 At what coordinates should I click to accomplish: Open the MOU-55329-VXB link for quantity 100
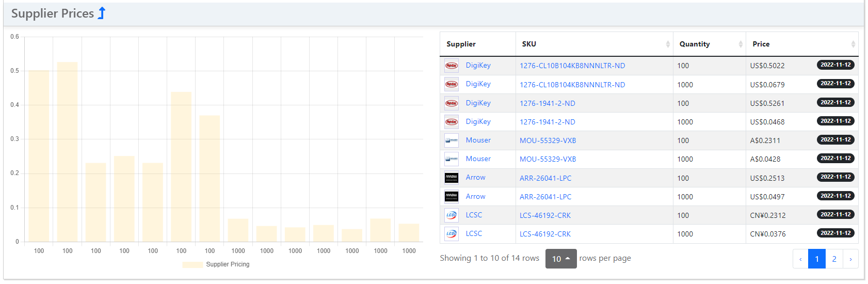(x=548, y=140)
